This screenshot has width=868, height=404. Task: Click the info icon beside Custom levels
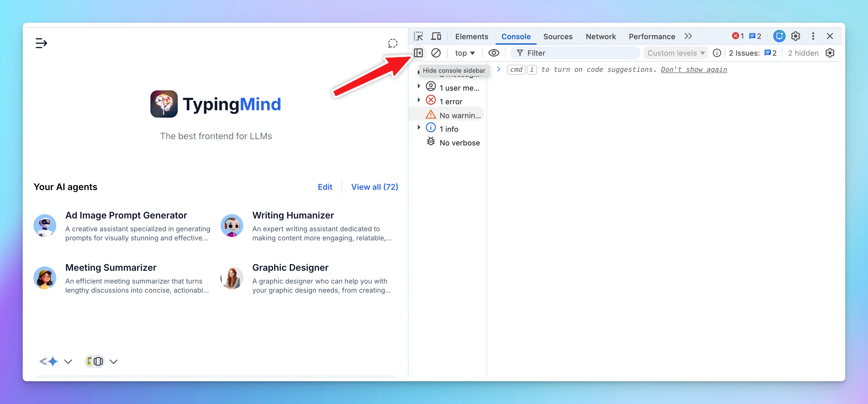[717, 53]
